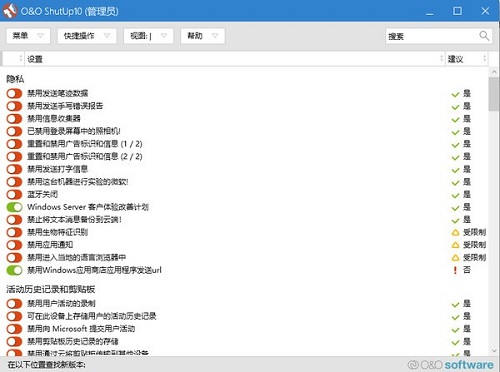Open the 快捷操作 dropdown

pyautogui.click(x=87, y=36)
